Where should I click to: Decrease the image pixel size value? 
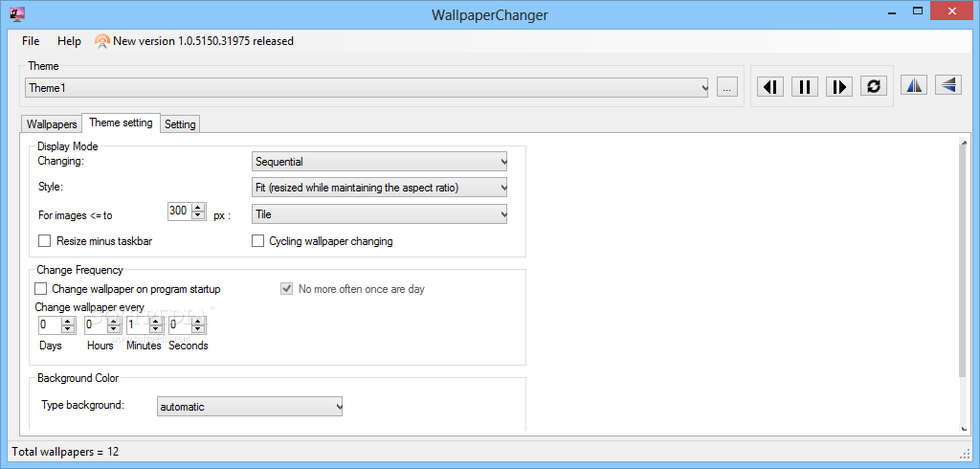click(199, 215)
